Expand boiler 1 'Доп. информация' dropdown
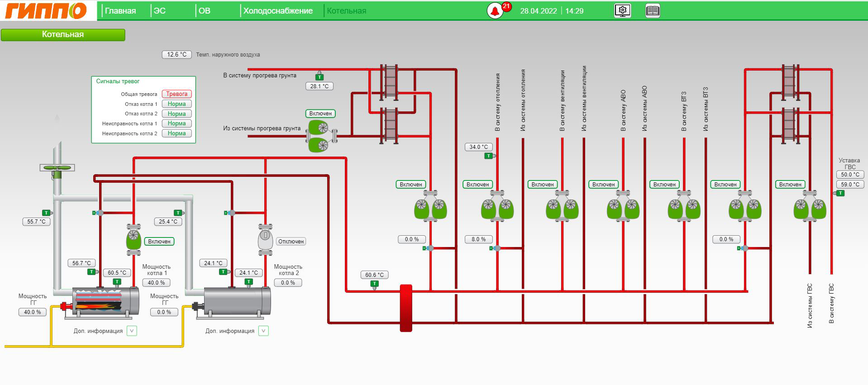Viewport: 868px width, 385px height. (x=132, y=331)
